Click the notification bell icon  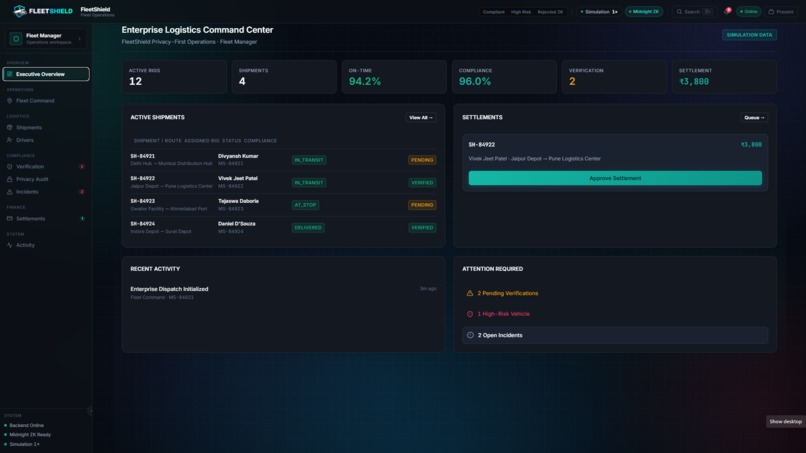click(727, 11)
